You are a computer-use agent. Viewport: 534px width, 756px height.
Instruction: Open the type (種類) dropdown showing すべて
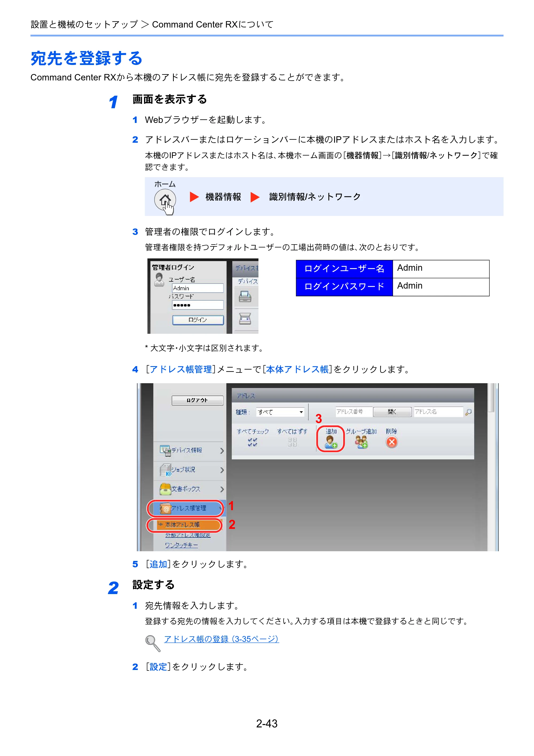coord(280,412)
